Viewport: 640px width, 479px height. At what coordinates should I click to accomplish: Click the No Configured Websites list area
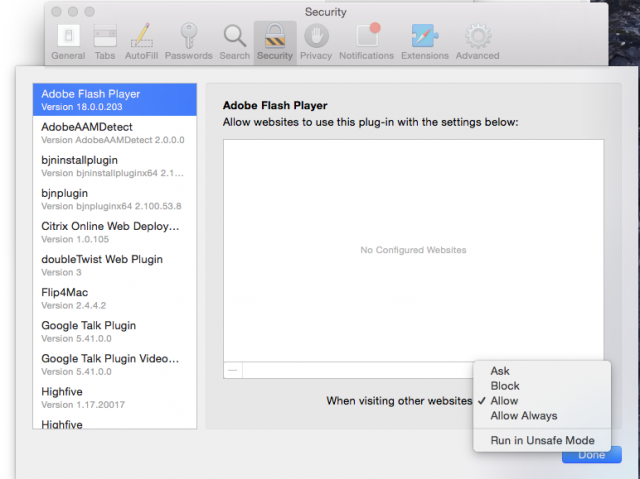coord(413,251)
